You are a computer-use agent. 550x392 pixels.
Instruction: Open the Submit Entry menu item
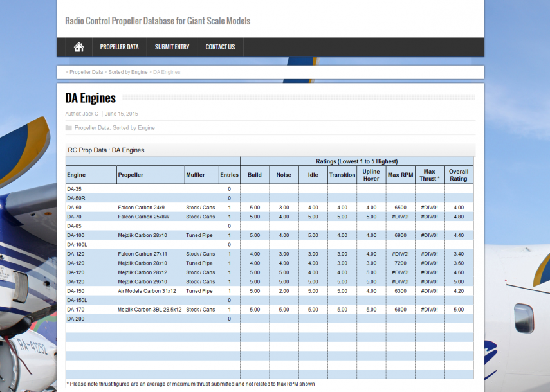(172, 47)
